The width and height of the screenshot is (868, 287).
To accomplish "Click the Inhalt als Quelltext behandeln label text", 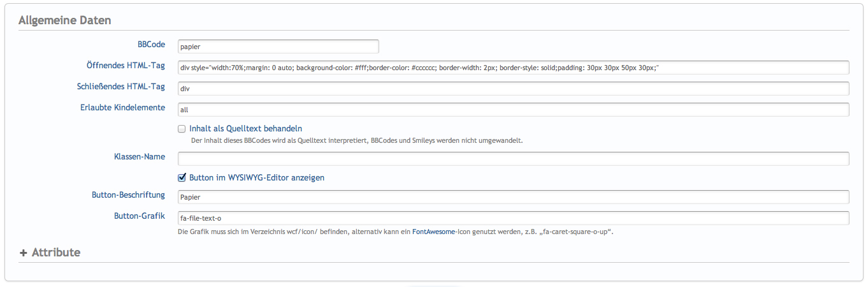I will (245, 129).
